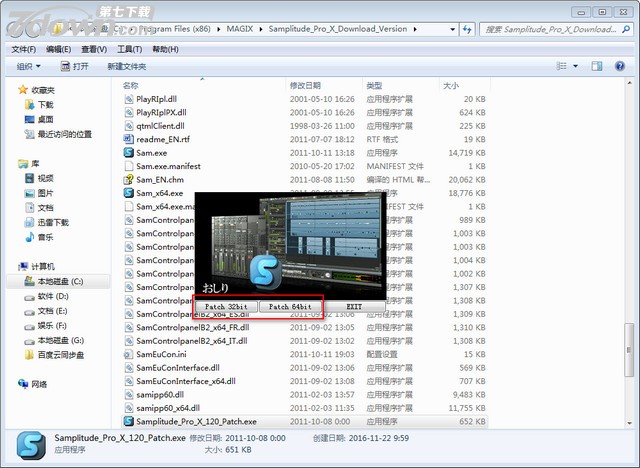This screenshot has width=640, height=468.
Task: Click the Samplitude_Pro_X_120_Patch.exe file icon
Action: pyautogui.click(x=129, y=421)
